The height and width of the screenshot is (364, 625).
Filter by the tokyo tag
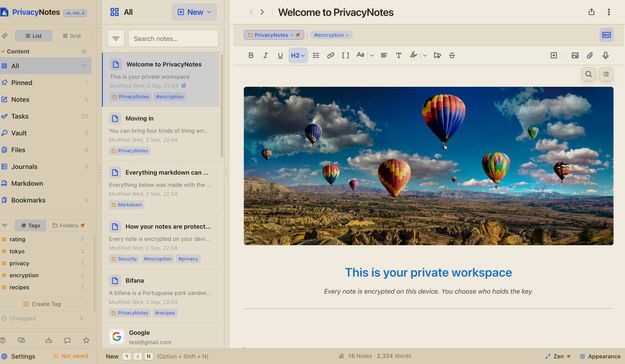(x=43, y=251)
